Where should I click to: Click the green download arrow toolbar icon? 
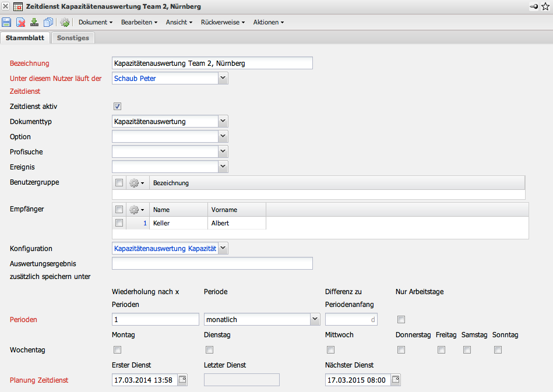coord(34,22)
